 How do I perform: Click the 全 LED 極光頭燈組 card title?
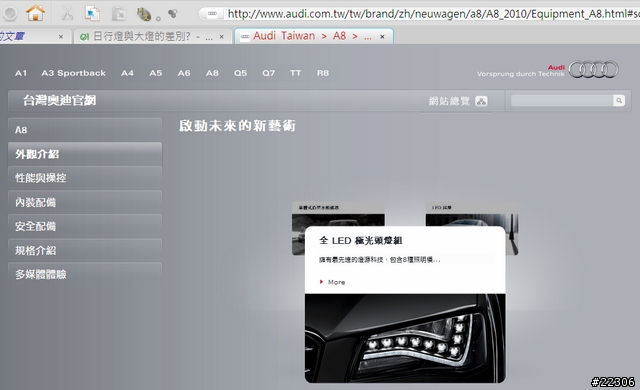point(361,241)
